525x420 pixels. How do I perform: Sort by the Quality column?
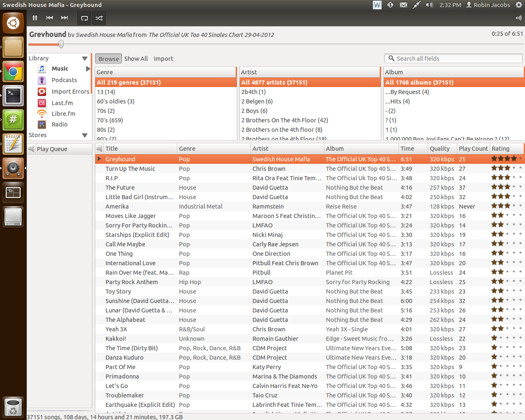(x=442, y=149)
